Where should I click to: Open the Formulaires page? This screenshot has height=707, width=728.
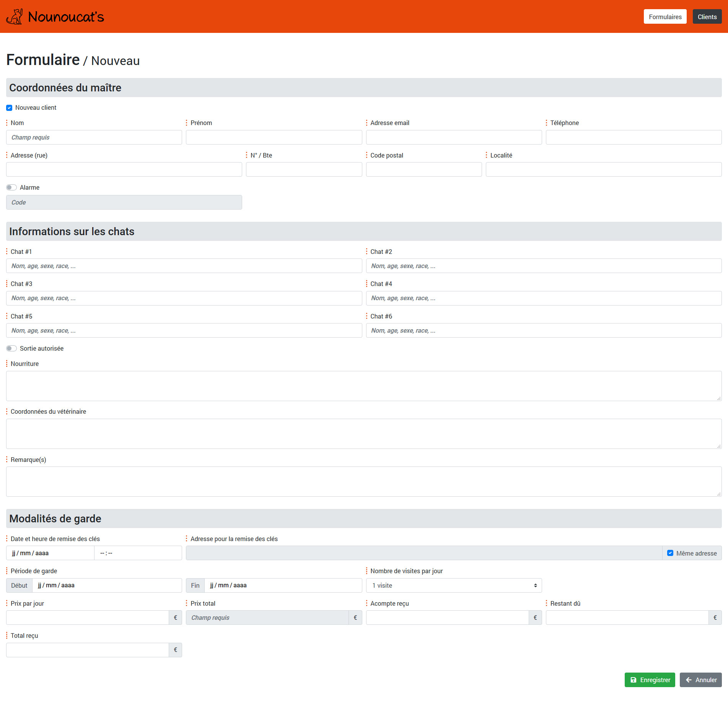point(665,16)
